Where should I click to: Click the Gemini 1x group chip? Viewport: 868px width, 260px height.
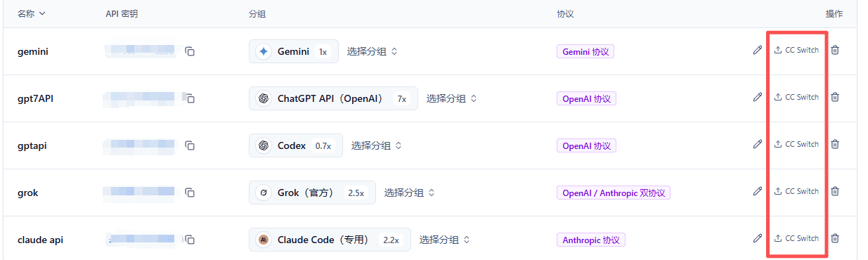tap(294, 51)
